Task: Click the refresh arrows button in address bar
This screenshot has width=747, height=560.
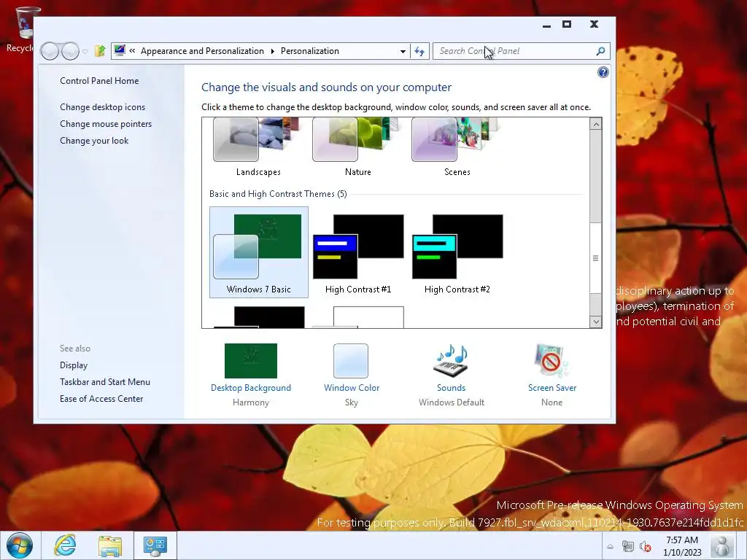Action: pyautogui.click(x=419, y=51)
